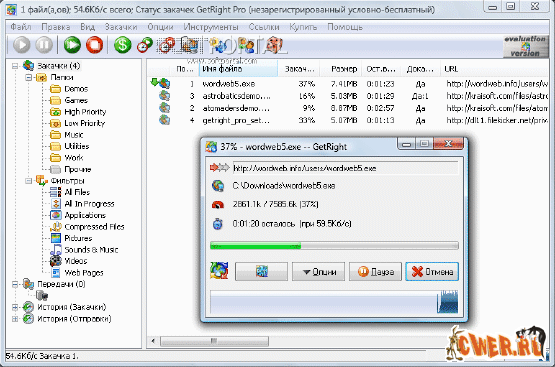555x367 pixels.
Task: Click the По... column header
Action: (185, 69)
